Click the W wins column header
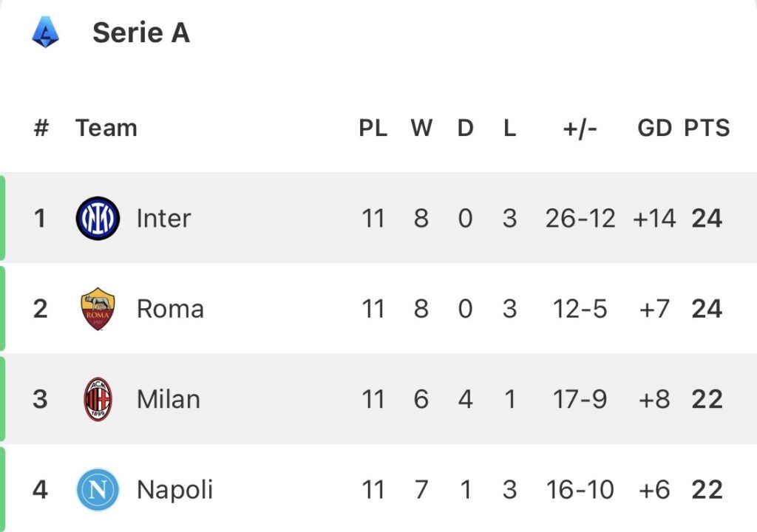This screenshot has width=757, height=532. point(421,128)
